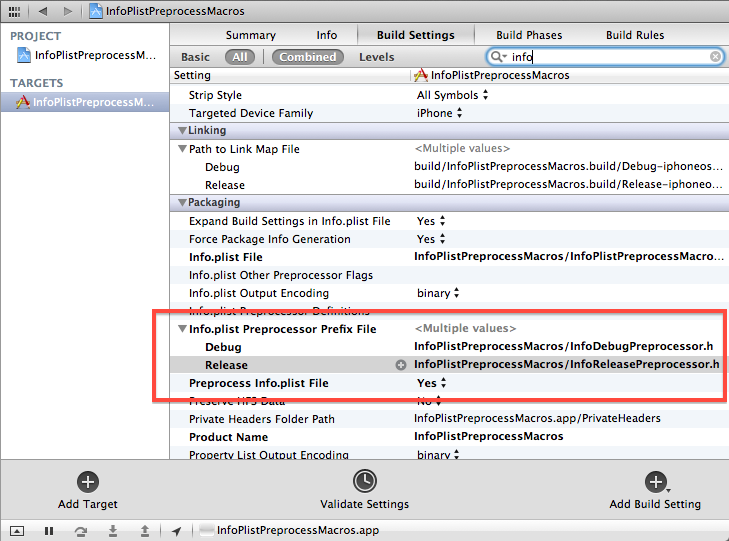The height and width of the screenshot is (541, 729).
Task: Click the Add Target label
Action: pyautogui.click(x=88, y=504)
